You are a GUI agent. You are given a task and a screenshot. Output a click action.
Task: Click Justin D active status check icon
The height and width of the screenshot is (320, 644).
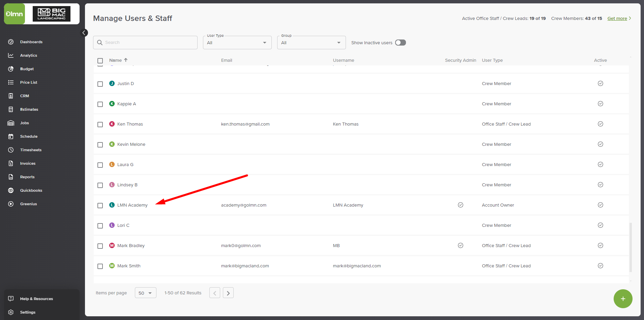(x=601, y=83)
